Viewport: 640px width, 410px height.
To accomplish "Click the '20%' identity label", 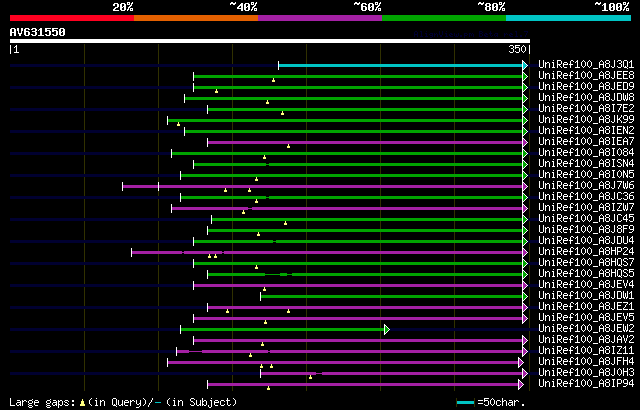I will [122, 7].
